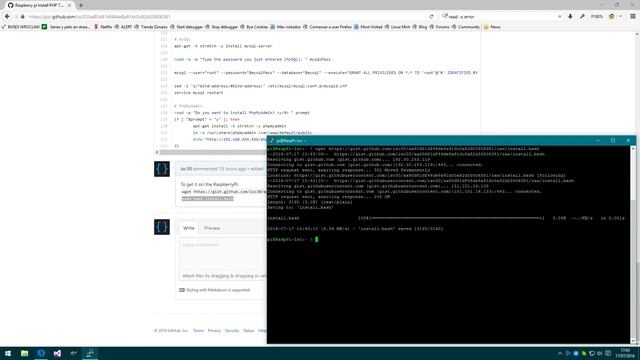Open the Blog bookmark
The image size is (640, 360).
(420, 27)
